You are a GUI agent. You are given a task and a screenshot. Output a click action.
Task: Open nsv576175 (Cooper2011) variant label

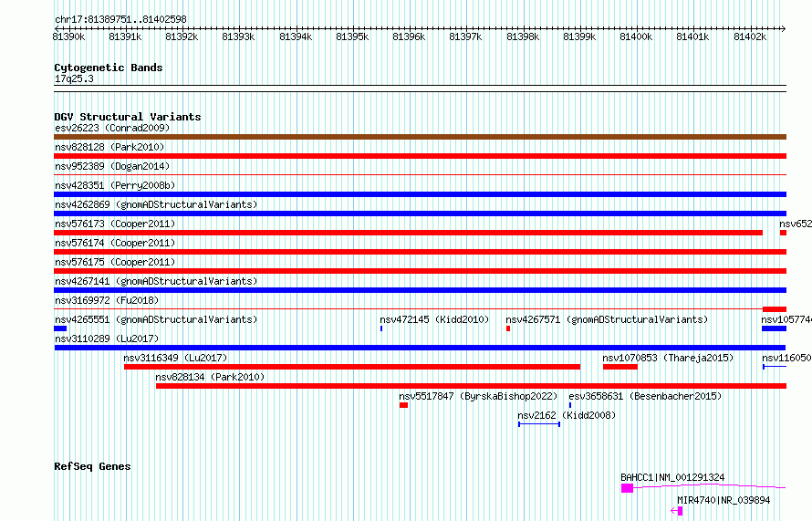(x=115, y=262)
